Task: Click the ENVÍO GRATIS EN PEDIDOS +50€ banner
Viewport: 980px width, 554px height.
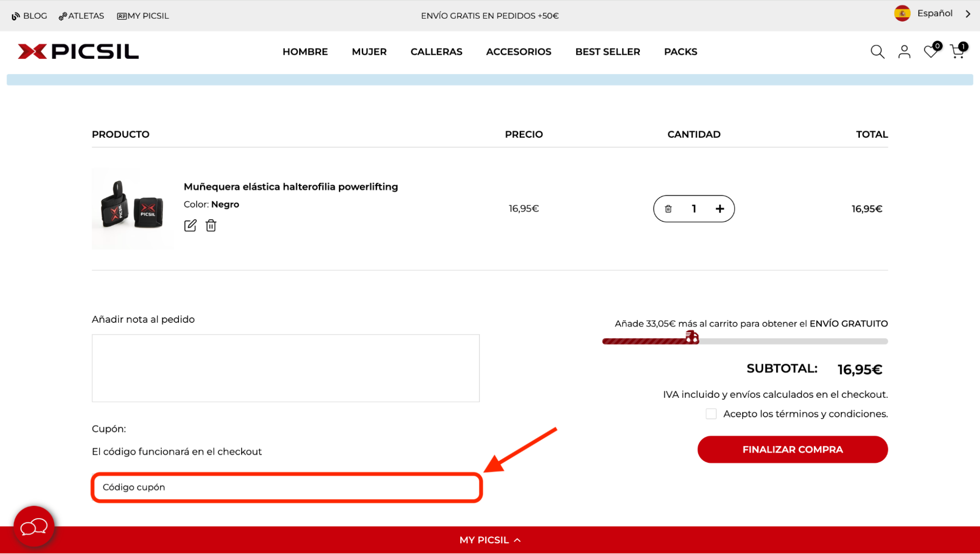Action: pos(490,16)
